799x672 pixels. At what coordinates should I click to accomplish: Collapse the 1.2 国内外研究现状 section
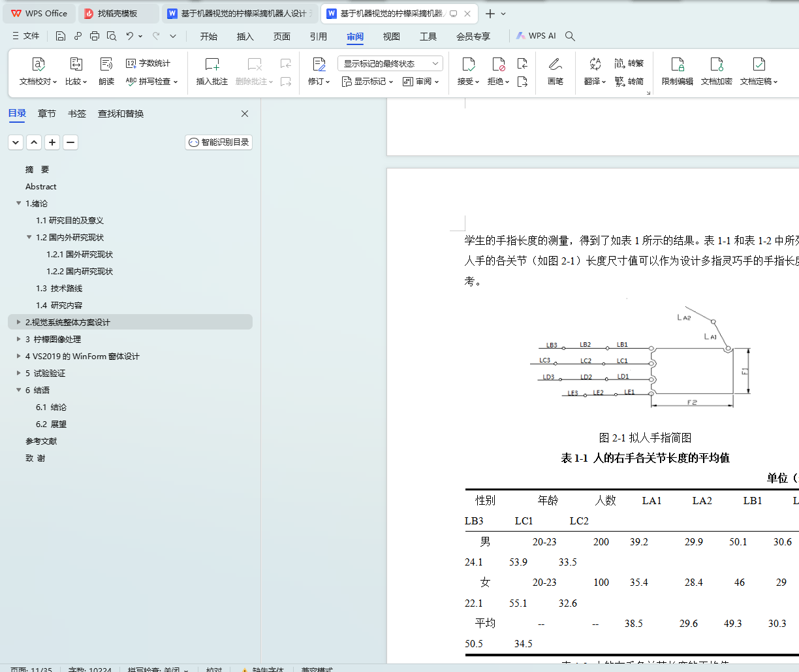tap(29, 238)
